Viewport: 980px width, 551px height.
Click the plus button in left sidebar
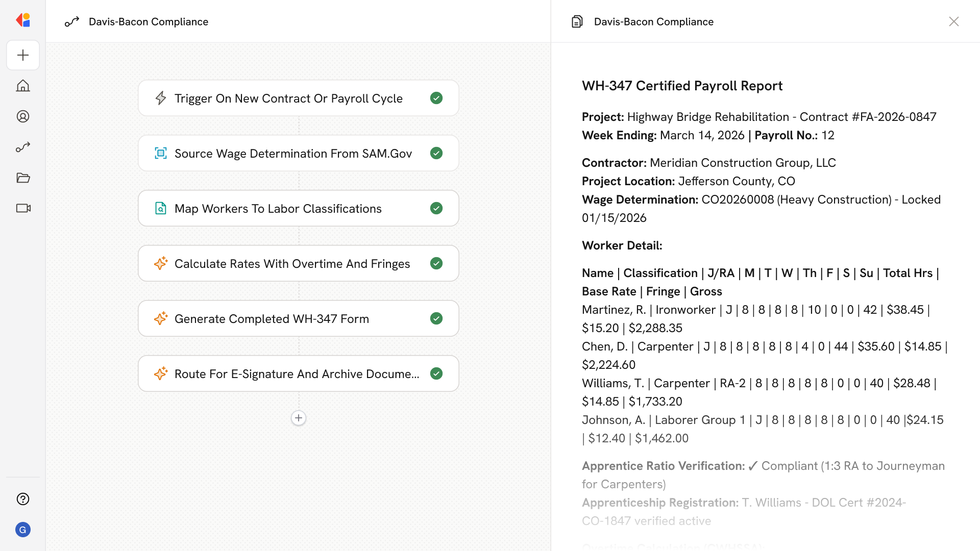coord(23,55)
